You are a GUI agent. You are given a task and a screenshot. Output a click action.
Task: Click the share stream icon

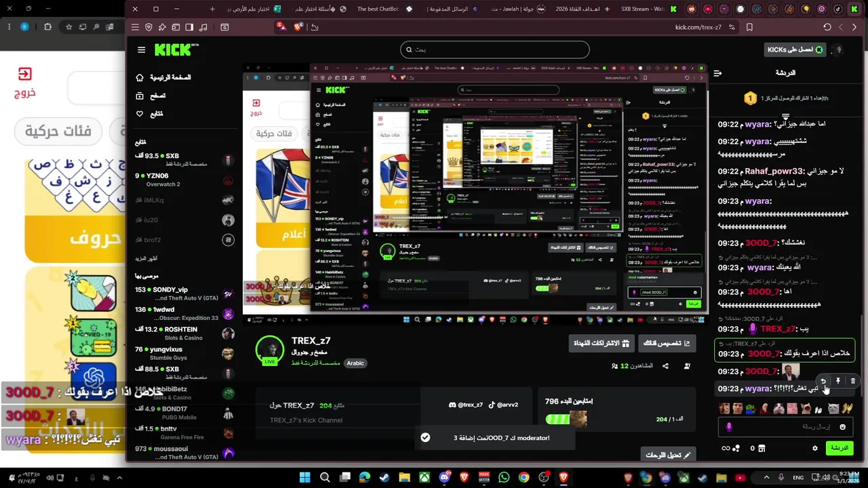(665, 366)
